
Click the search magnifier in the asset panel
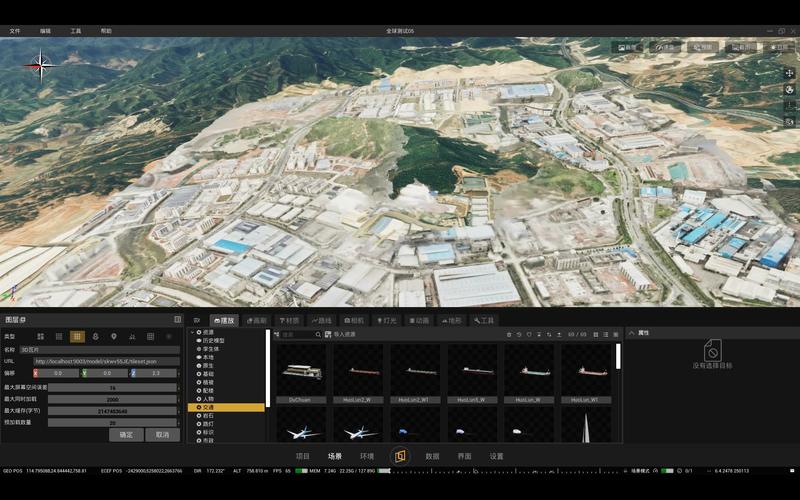318,335
